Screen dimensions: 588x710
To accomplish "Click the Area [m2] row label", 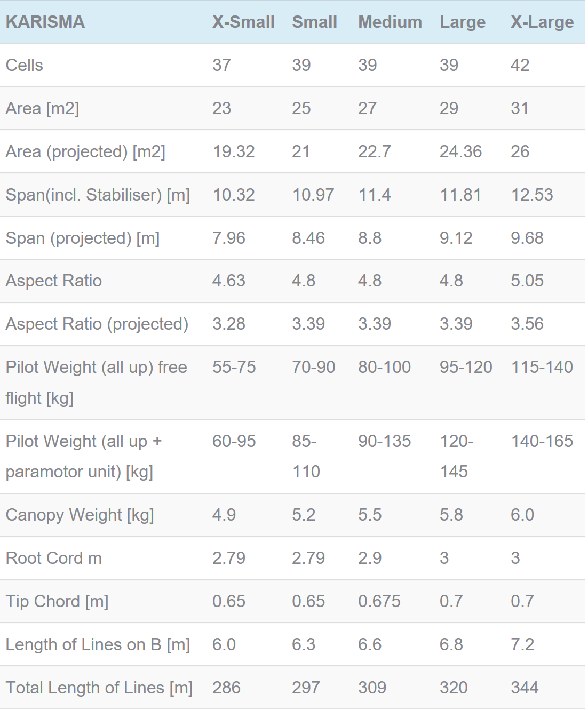I will (x=42, y=108).
